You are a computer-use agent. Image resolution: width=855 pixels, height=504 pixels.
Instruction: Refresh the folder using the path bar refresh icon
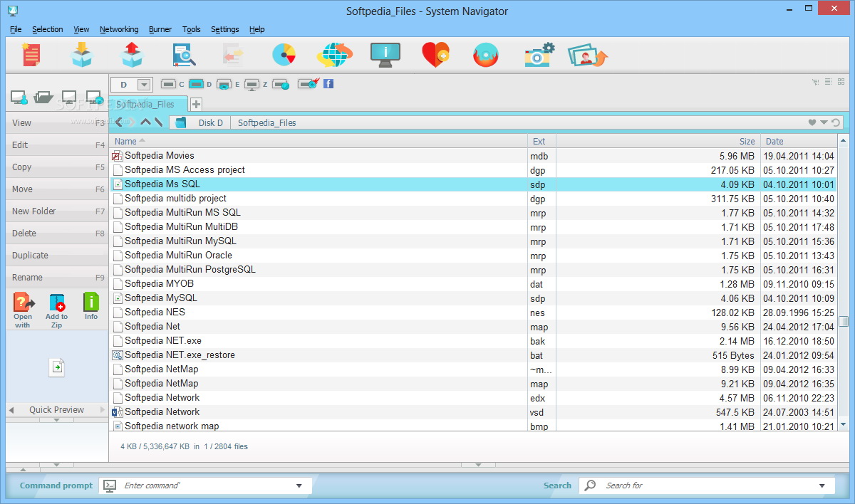click(x=836, y=122)
